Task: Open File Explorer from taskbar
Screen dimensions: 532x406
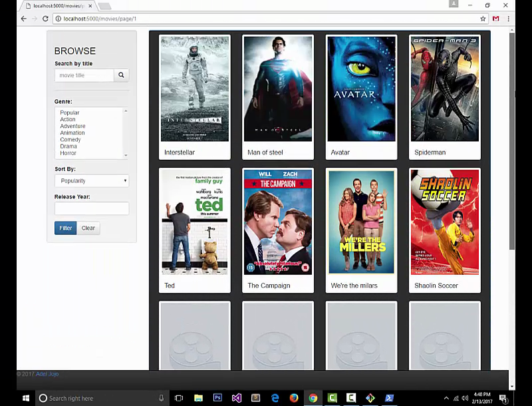Action: (198, 398)
